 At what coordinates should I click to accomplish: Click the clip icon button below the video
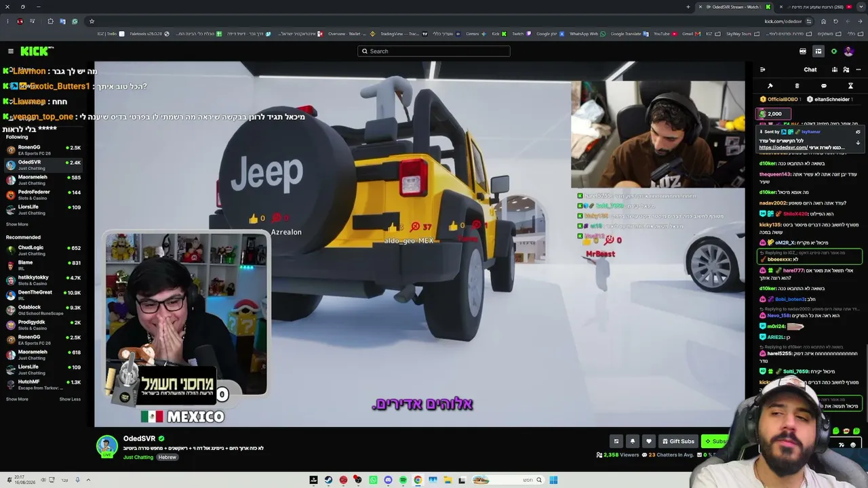[x=616, y=441]
